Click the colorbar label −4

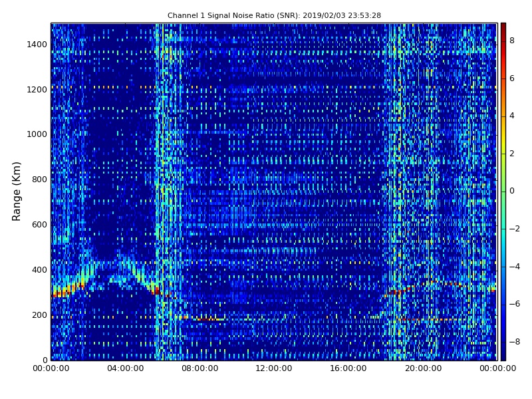coord(515,267)
